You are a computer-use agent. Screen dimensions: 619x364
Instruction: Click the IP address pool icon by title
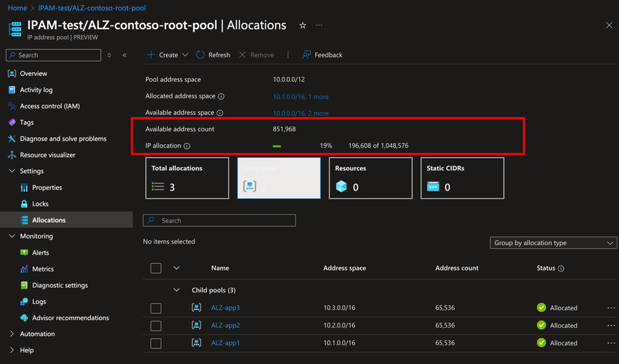pos(15,29)
